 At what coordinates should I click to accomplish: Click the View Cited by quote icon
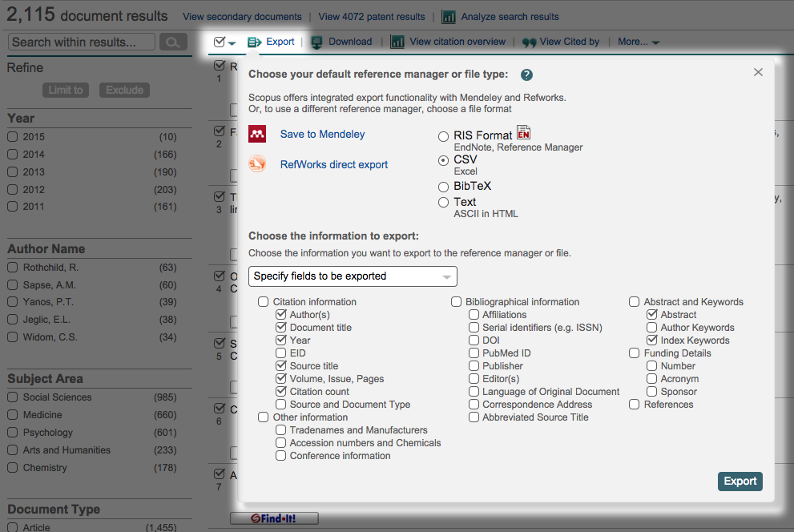[529, 42]
